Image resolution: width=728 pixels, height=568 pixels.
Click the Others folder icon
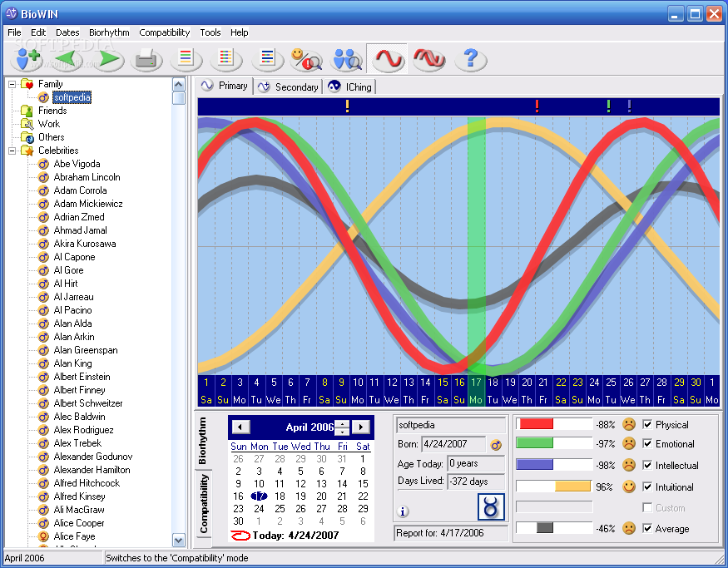pyautogui.click(x=27, y=137)
